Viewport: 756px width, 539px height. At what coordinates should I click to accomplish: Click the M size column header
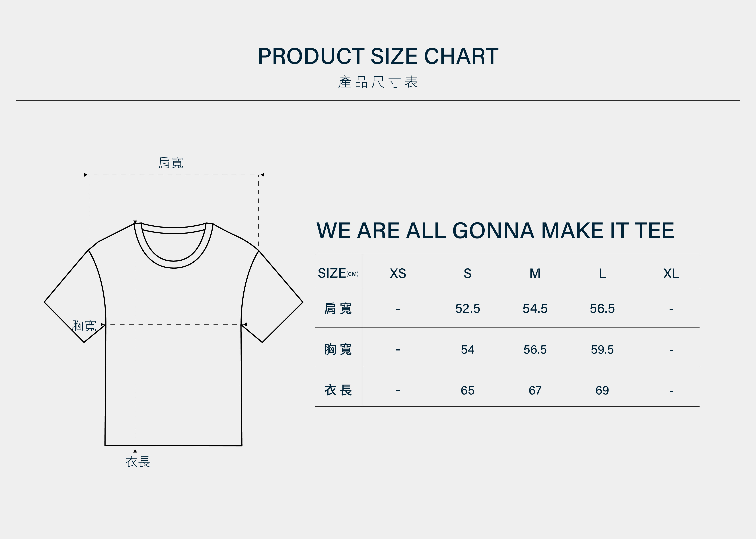click(535, 273)
